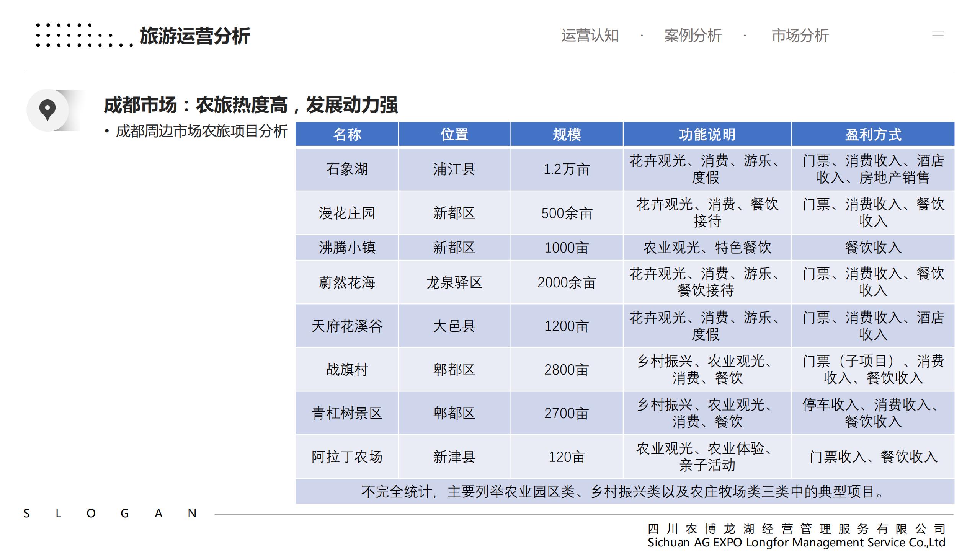Switch to 案例分析 section tab
The image size is (980, 551).
click(693, 36)
